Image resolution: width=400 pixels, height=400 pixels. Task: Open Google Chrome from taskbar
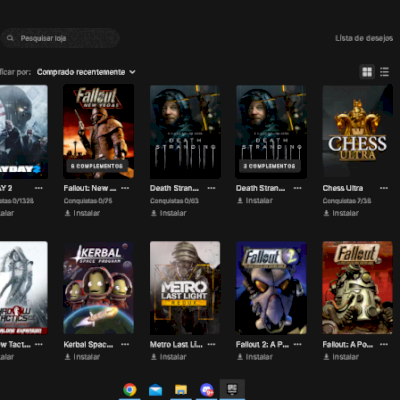point(130,389)
